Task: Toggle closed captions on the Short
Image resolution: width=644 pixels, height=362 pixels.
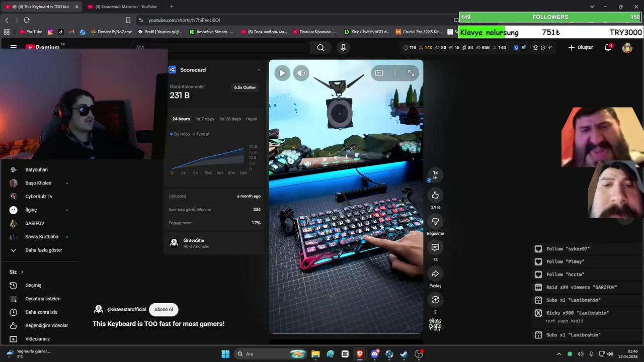Action: point(379,73)
